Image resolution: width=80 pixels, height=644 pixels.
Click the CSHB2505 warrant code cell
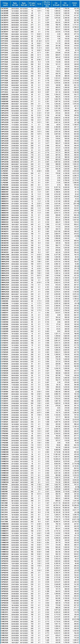coord(5,301)
